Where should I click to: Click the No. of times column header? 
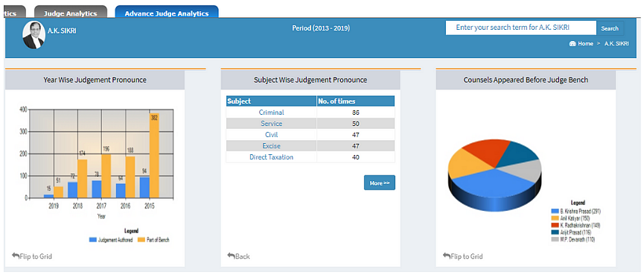[356, 101]
